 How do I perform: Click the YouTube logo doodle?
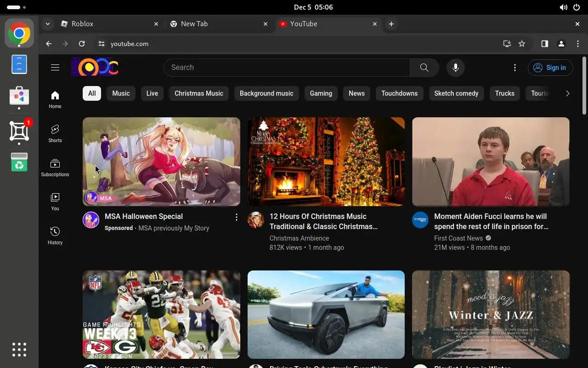[95, 67]
